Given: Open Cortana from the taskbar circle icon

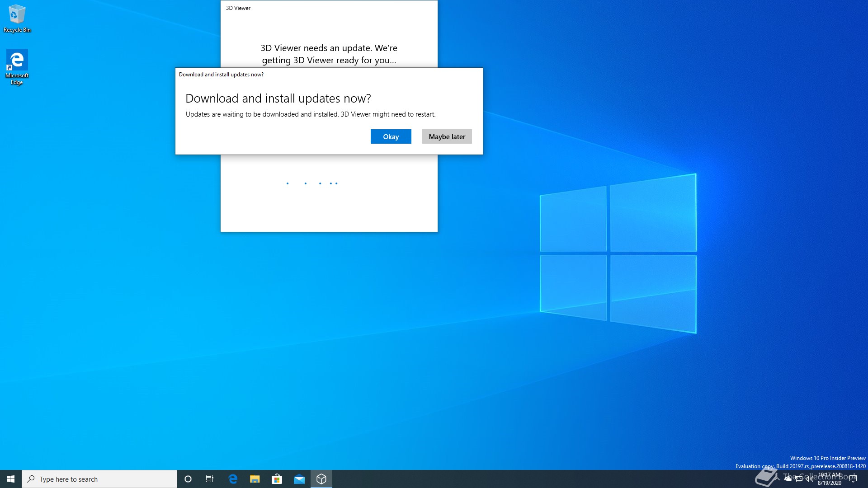Looking at the screenshot, I should click(188, 479).
